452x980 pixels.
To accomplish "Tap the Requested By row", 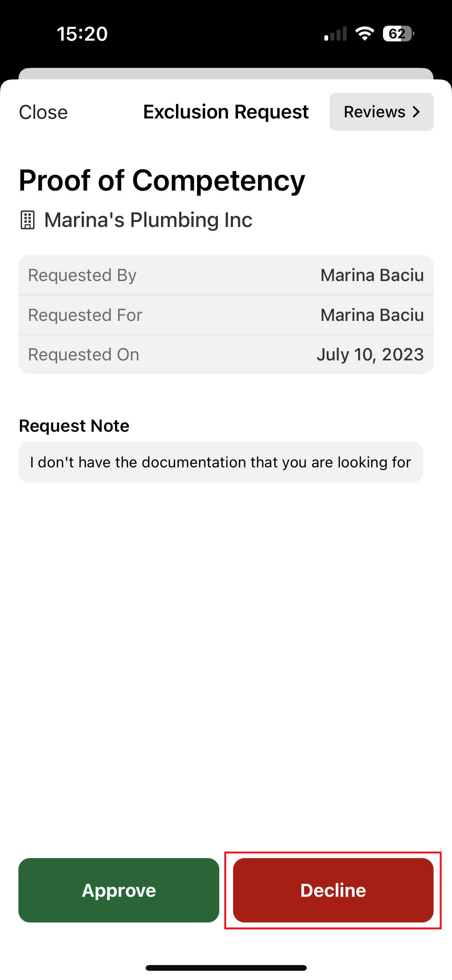I will pos(226,275).
